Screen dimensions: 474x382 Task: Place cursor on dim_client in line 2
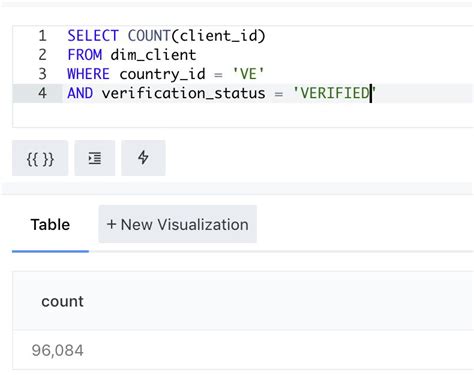tap(153, 55)
